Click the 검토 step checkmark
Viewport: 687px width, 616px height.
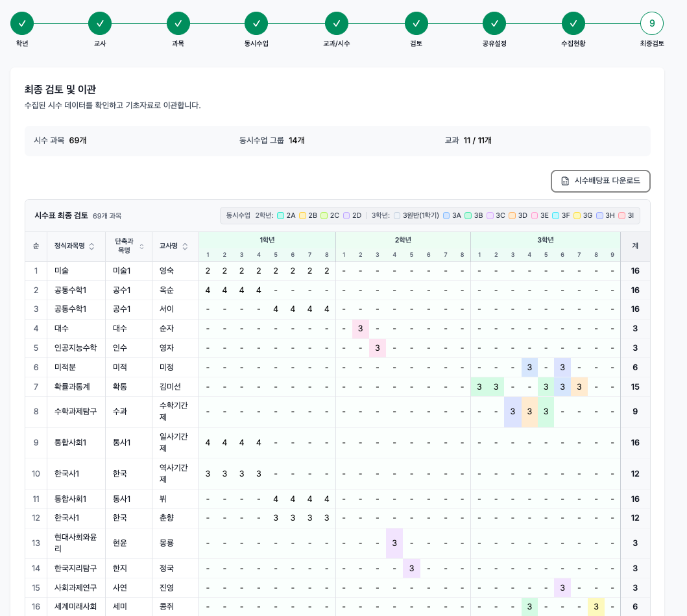point(416,23)
